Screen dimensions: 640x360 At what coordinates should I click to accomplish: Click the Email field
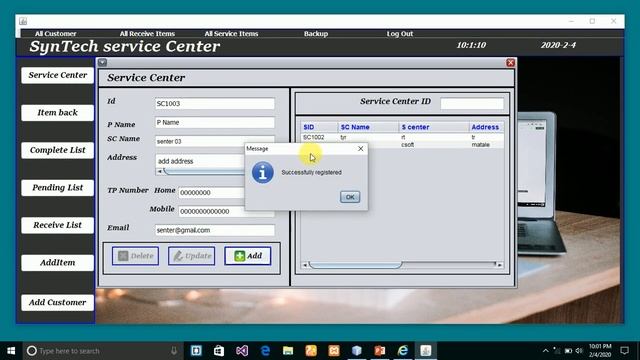point(215,230)
